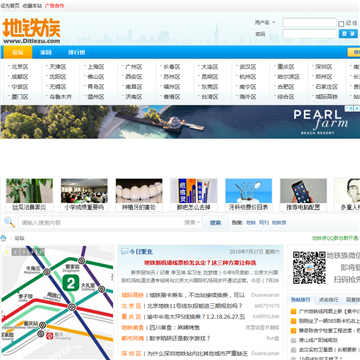Screen dimensions: 360x360
Task: Click the 今日聚焦 speech bubble icon
Action: 125,252
